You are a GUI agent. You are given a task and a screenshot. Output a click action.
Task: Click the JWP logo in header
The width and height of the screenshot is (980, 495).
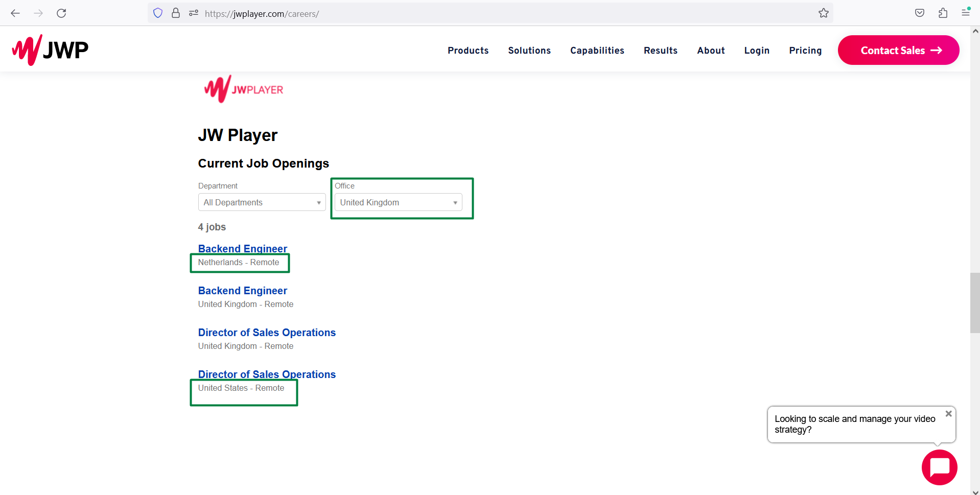tap(50, 50)
